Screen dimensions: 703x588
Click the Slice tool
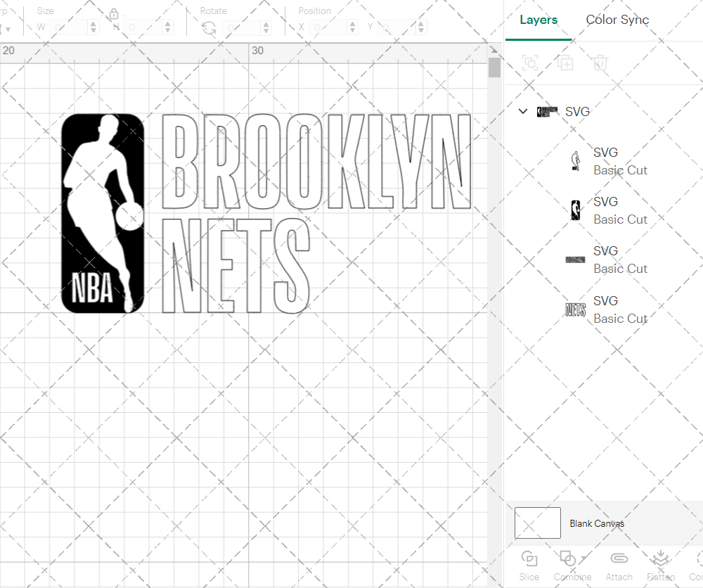pyautogui.click(x=529, y=565)
